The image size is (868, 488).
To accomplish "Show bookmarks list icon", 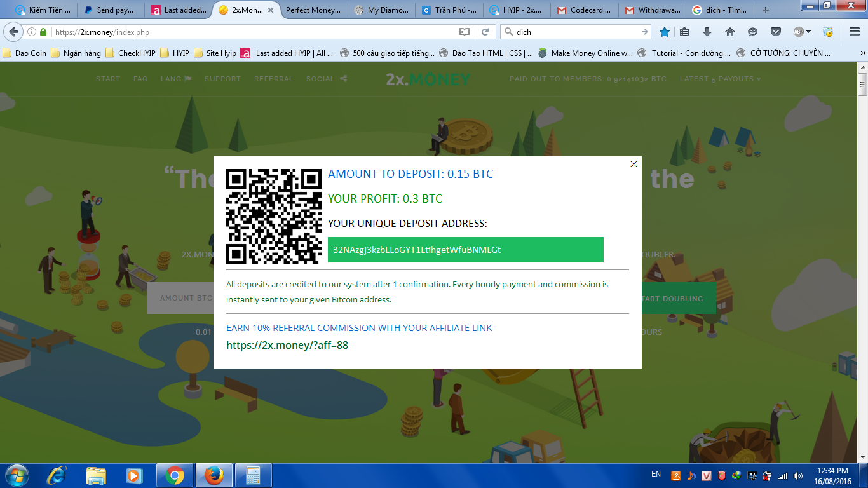I will pyautogui.click(x=684, y=32).
